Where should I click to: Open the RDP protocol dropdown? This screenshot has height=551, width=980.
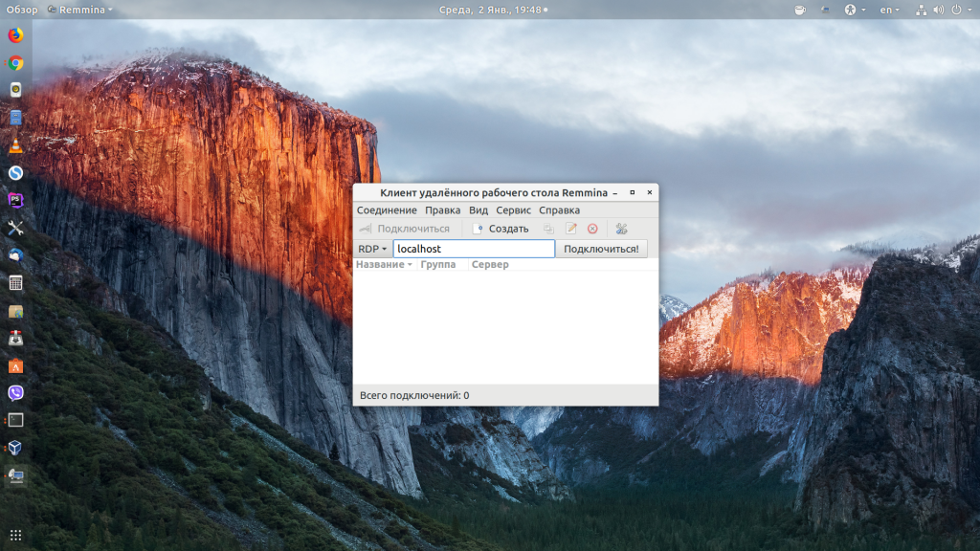(x=371, y=249)
